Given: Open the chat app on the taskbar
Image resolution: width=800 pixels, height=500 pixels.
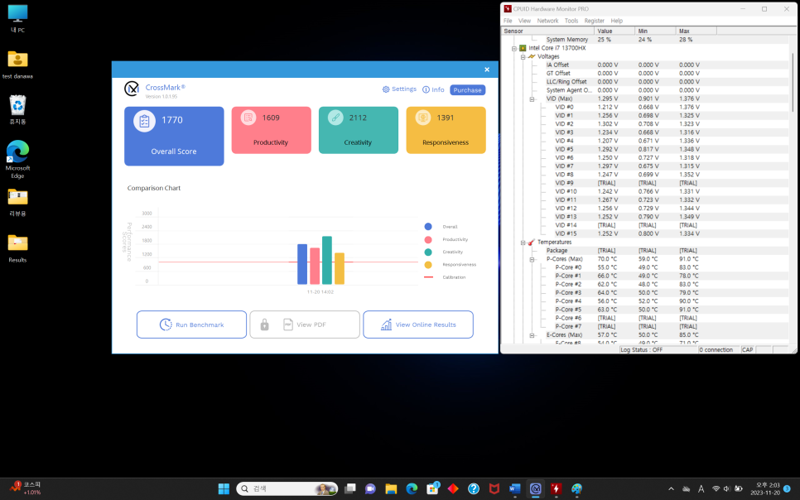Looking at the screenshot, I should tap(370, 489).
